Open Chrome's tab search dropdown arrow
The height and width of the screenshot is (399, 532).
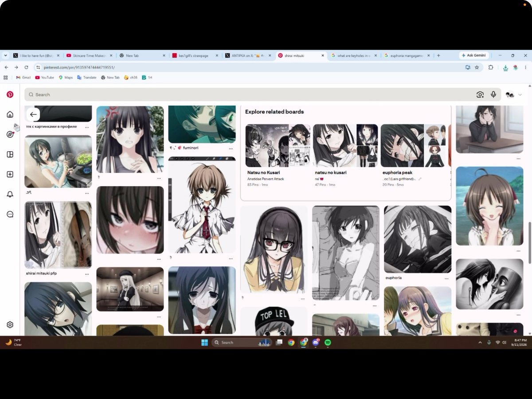click(x=5, y=55)
